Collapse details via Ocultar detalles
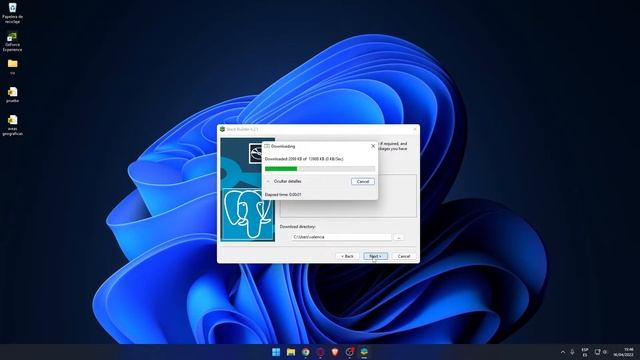640x360 pixels. [x=284, y=181]
